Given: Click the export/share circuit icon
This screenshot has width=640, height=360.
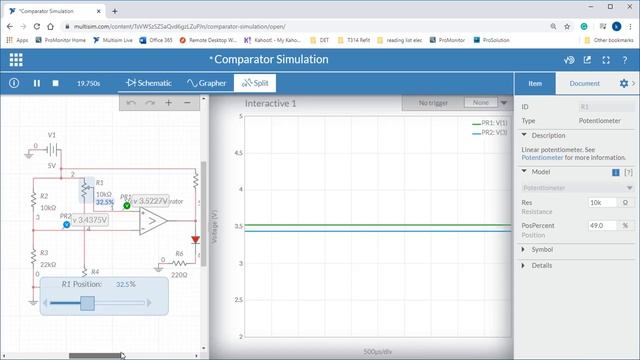Looking at the screenshot, I should click(587, 60).
